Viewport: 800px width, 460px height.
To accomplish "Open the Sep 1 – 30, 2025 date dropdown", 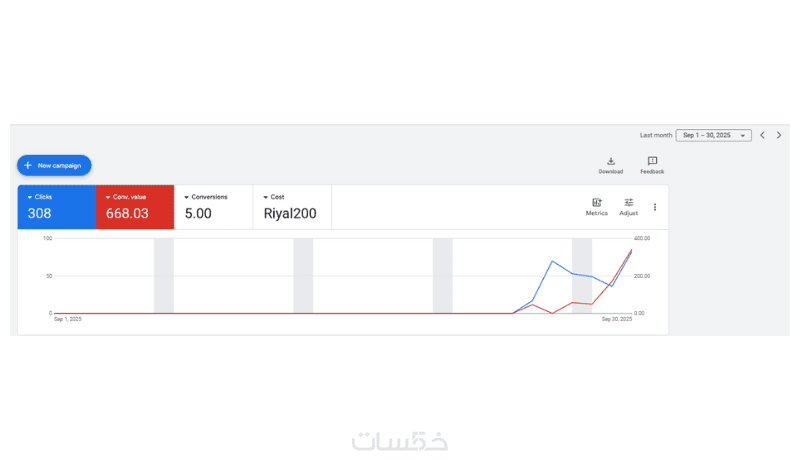I will [713, 135].
